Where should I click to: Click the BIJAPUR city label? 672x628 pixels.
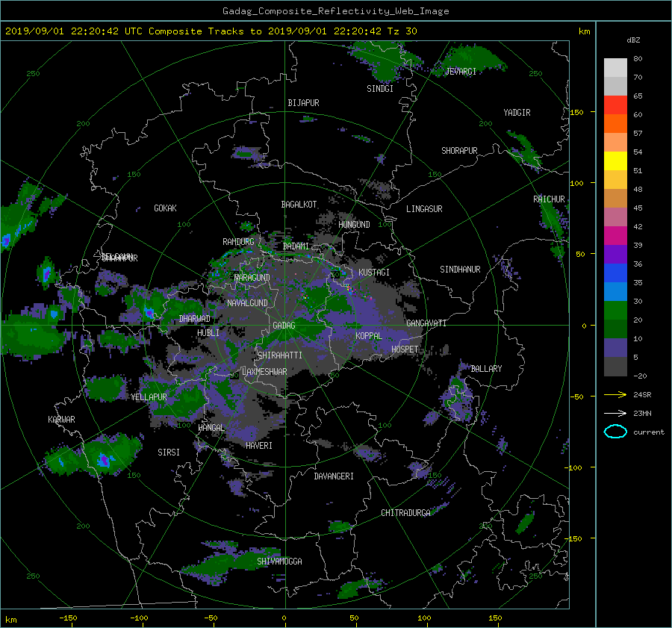303,103
